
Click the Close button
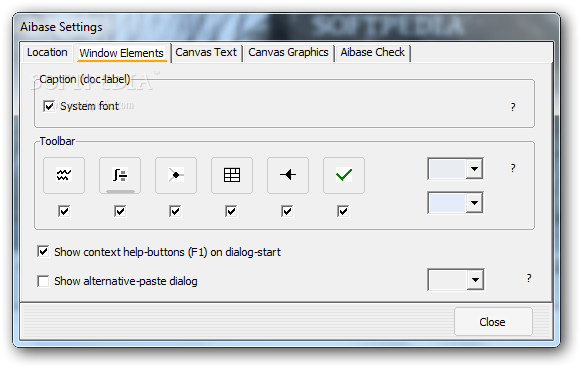[x=493, y=322]
